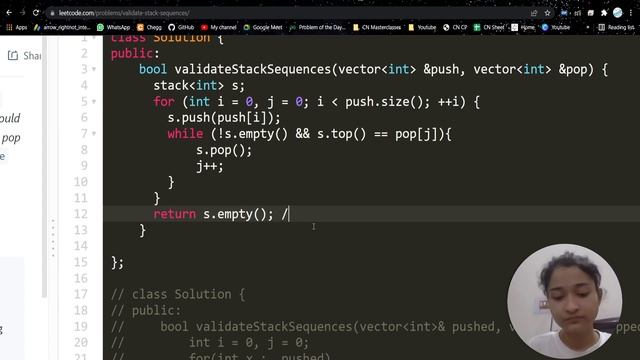640x360 pixels.
Task: Open the yellow Youtube bookmark folder
Action: (x=422, y=27)
